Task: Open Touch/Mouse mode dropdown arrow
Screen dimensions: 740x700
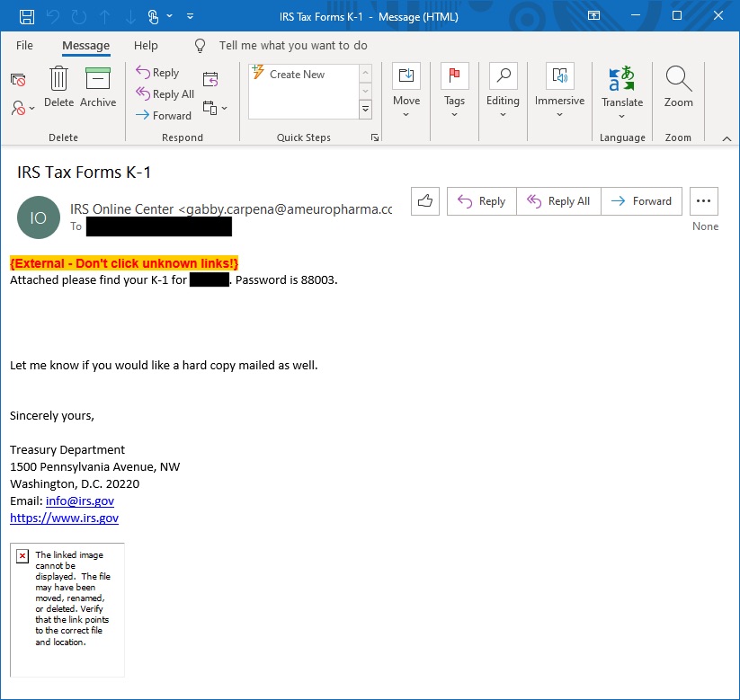Action: 169,16
